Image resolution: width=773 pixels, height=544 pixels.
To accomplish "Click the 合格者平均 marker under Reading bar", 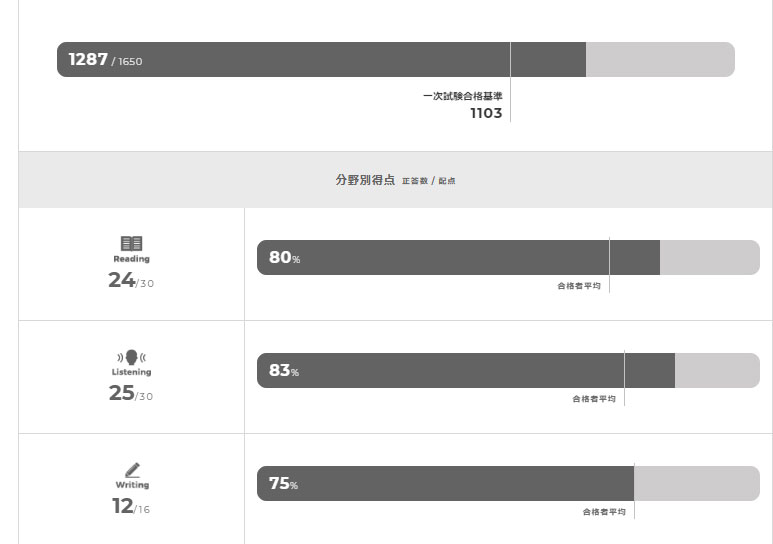I will pyautogui.click(x=579, y=286).
